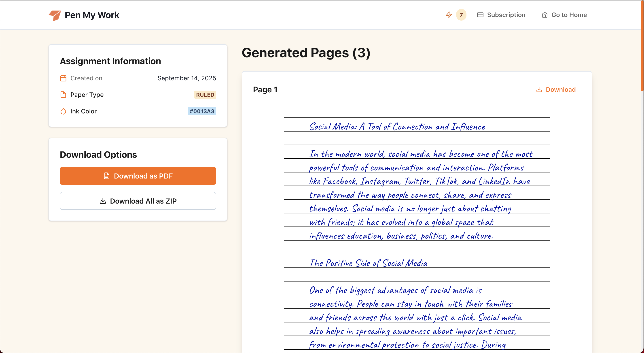Screen dimensions: 644x353
Task: Click the #0013A3 ink color swatch
Action: [202, 111]
